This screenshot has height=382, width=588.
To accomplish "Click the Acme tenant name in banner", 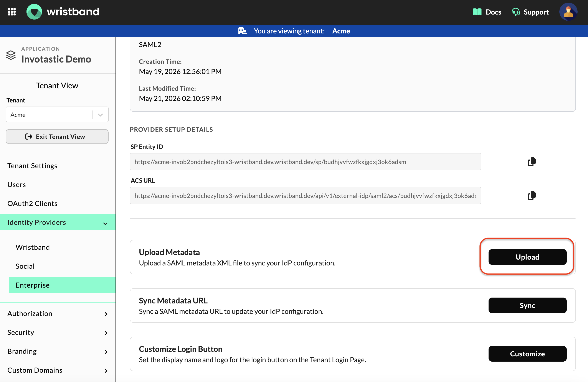I will tap(341, 31).
